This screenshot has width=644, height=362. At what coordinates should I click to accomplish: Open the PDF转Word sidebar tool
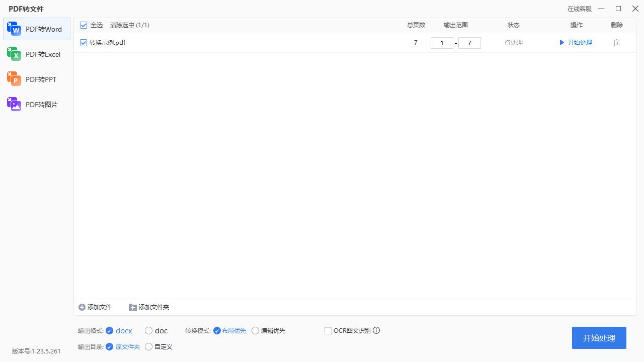tap(36, 29)
